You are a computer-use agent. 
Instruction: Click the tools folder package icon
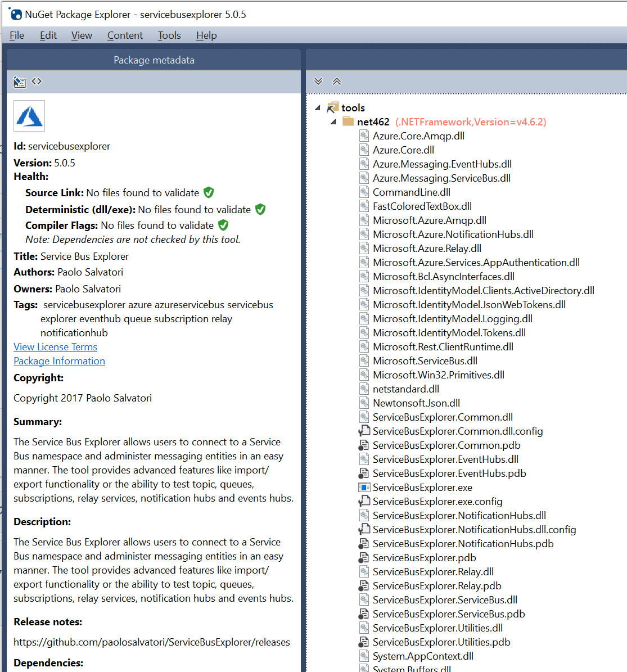pos(332,107)
